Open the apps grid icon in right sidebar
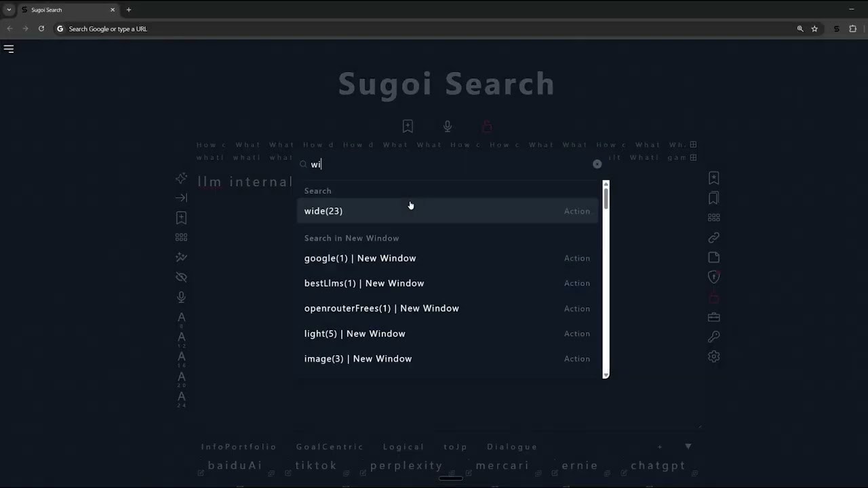Viewport: 868px width, 488px height. (713, 218)
